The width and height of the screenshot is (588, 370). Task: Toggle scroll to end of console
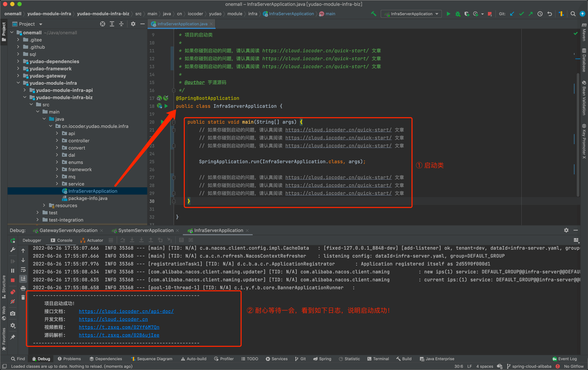click(23, 279)
